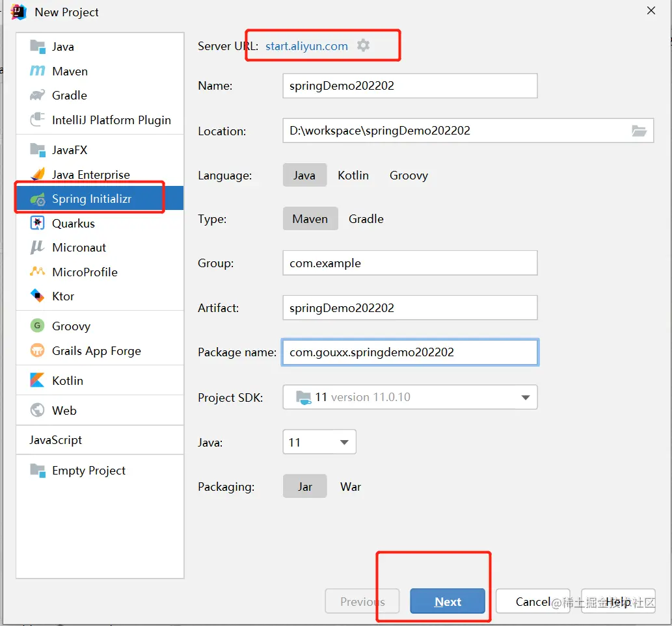Image resolution: width=672 pixels, height=626 pixels.
Task: Click the IntelliJ IDEA logo in title bar
Action: 18,12
